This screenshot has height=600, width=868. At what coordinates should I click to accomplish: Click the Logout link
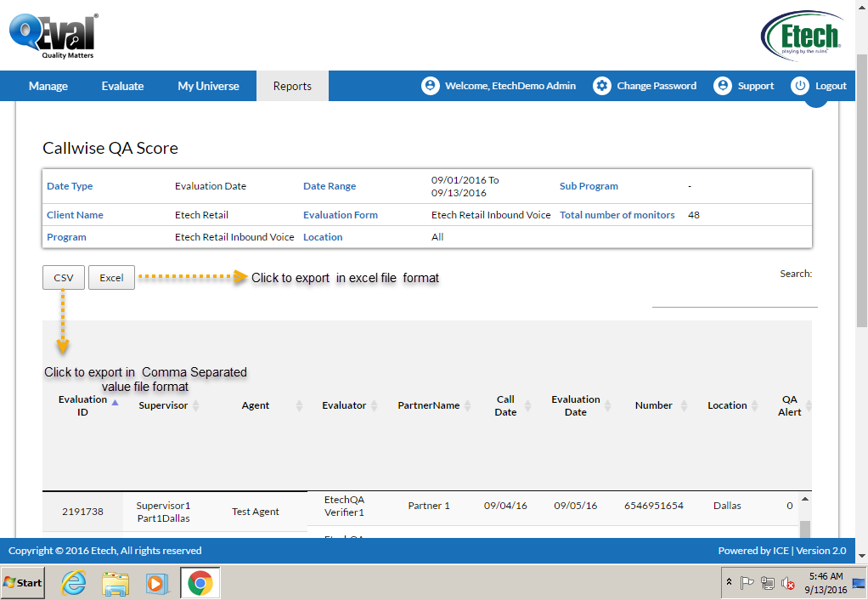[831, 86]
